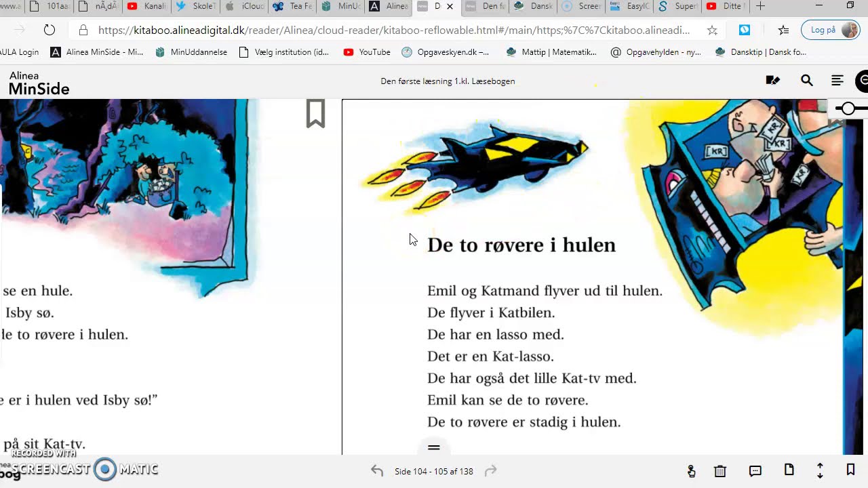868x488 pixels.
Task: Add page to favorites star
Action: pos(712,30)
